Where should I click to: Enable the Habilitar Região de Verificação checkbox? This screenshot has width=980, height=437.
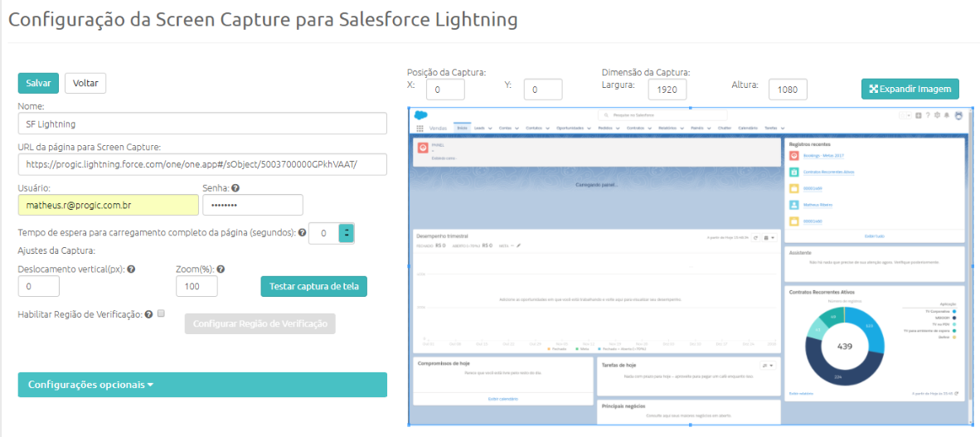point(161,313)
